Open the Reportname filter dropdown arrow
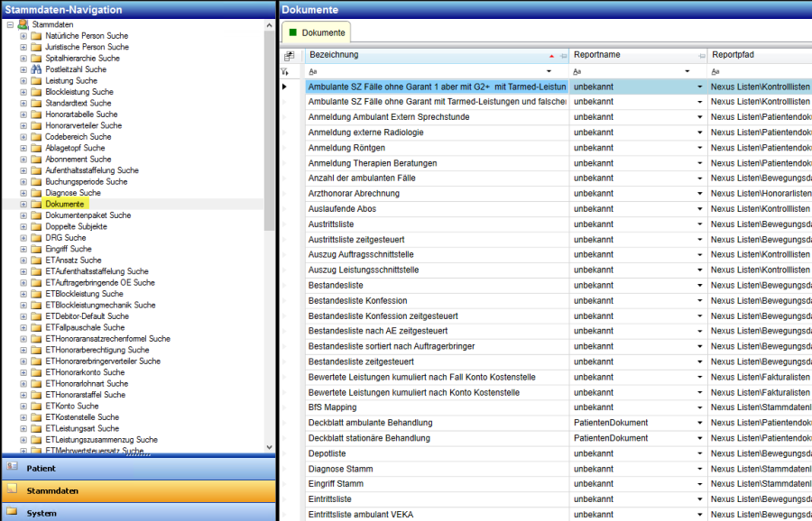Image resolution: width=812 pixels, height=521 pixels. (x=698, y=71)
